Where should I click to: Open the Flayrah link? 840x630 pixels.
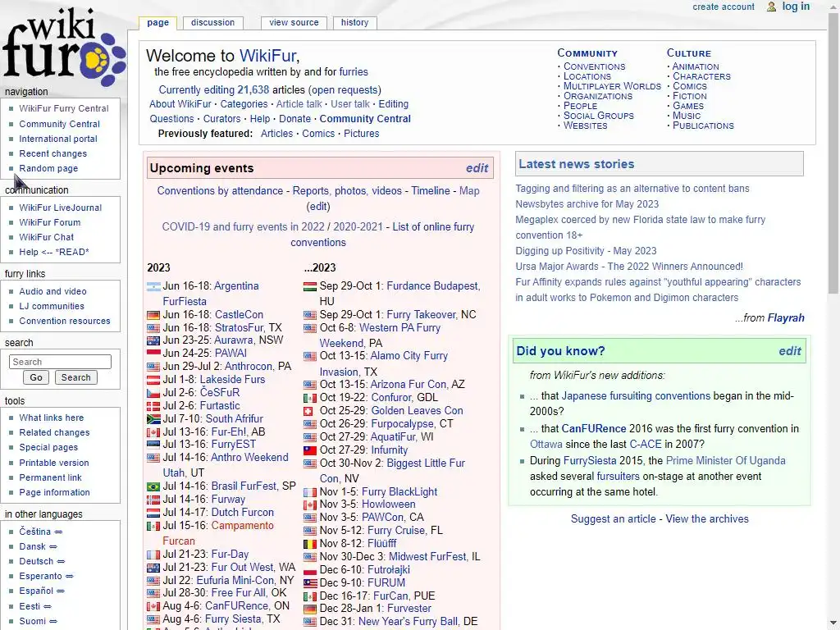[x=786, y=317]
